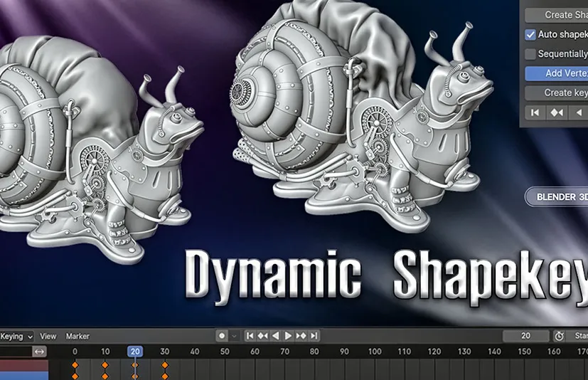Jump to end frame in timeline header

tap(314, 336)
